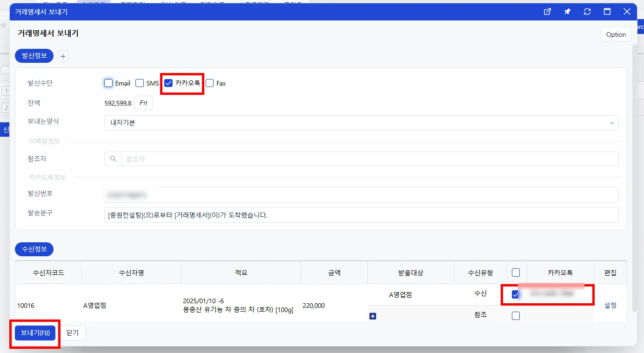Open dialog in new window icon

pos(548,12)
